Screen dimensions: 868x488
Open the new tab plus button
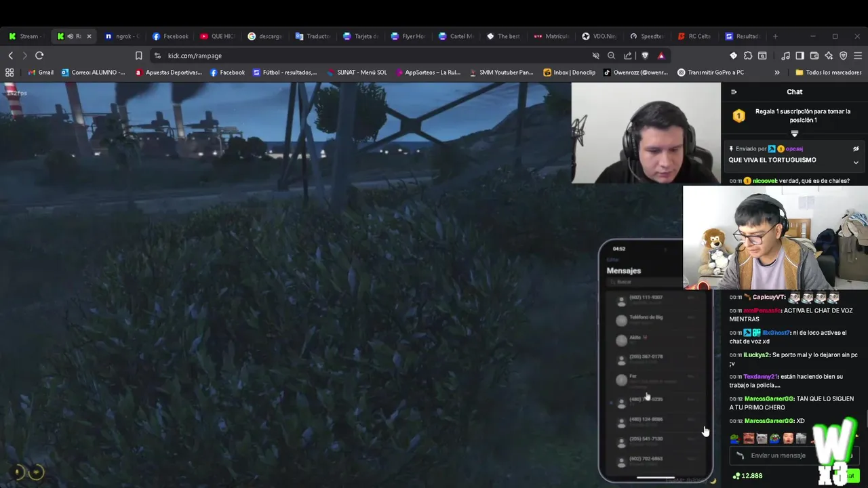pyautogui.click(x=775, y=36)
